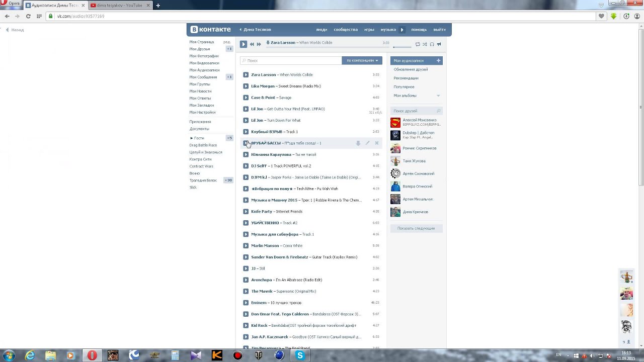Open the по композициям search dropdown
The image size is (644, 362).
click(x=362, y=60)
